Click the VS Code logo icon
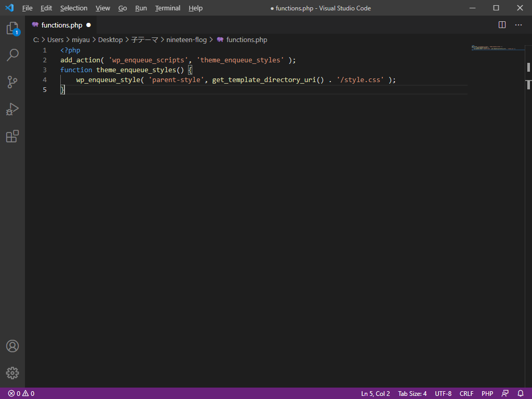 pos(9,8)
